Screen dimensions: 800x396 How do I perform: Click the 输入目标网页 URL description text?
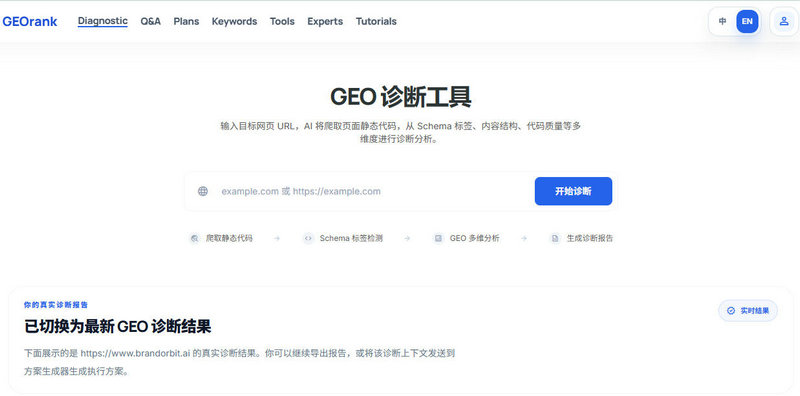[x=401, y=133]
